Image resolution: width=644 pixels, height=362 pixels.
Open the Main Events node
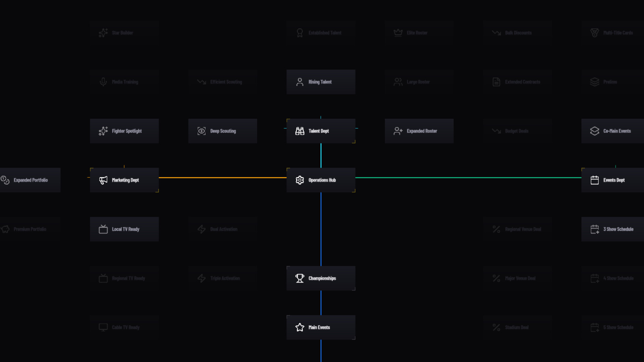point(321,327)
